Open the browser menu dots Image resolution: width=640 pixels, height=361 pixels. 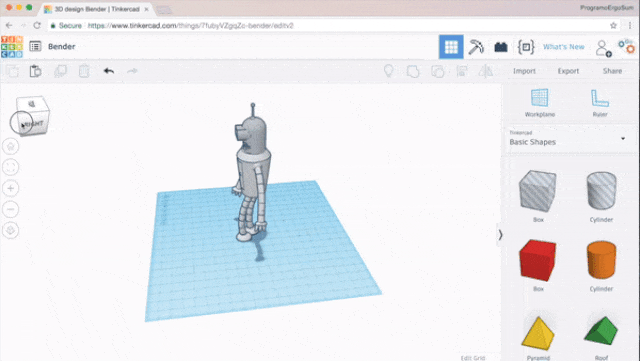631,25
